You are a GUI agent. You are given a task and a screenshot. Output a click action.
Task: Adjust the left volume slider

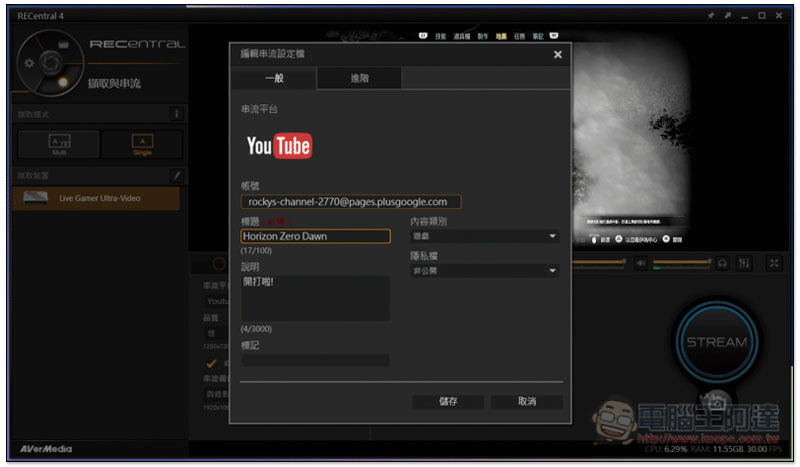tap(599, 262)
